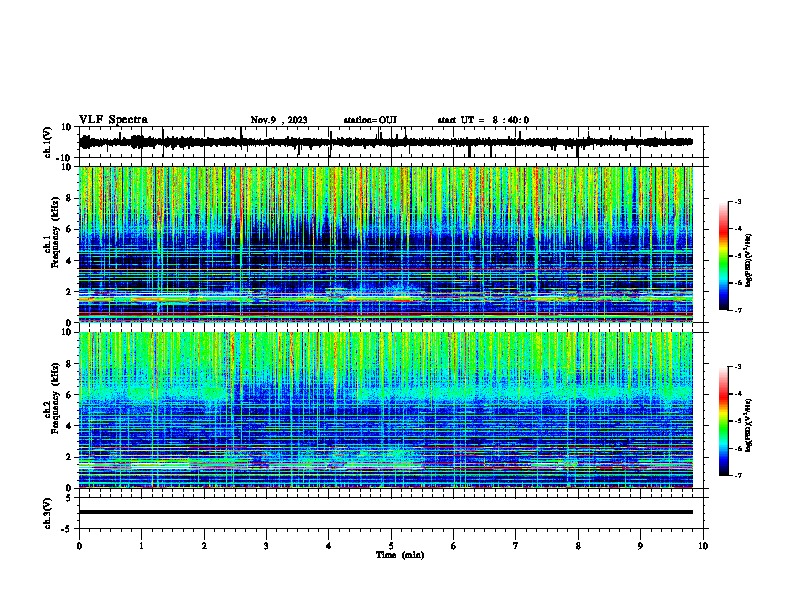Click the 'VLF Spectra' title text
This screenshot has width=792, height=612.
[x=113, y=120]
